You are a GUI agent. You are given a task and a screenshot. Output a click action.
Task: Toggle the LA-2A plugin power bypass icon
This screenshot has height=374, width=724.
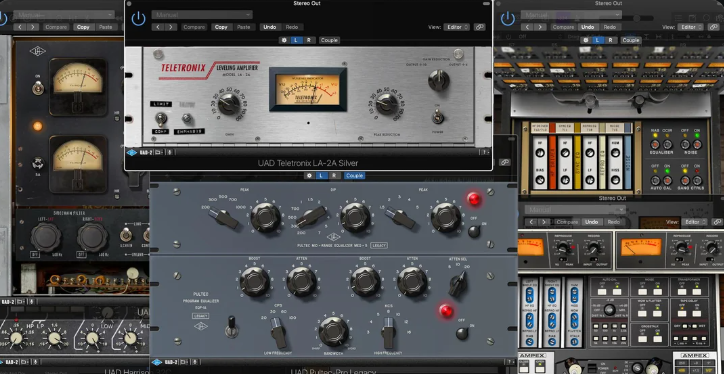[x=138, y=18]
